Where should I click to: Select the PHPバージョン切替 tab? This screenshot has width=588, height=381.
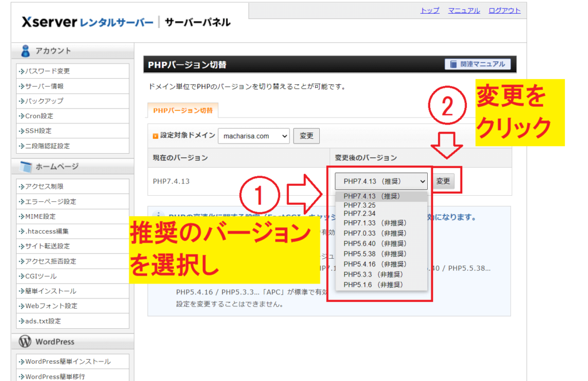coord(183,110)
